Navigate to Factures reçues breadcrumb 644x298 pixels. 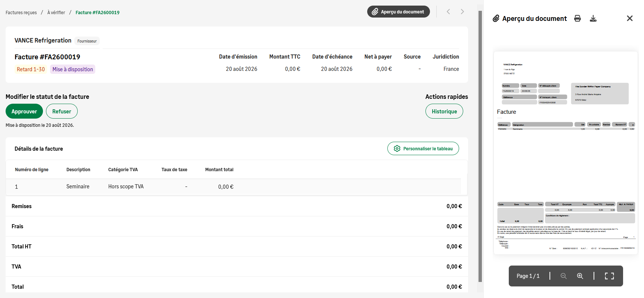[x=21, y=12]
